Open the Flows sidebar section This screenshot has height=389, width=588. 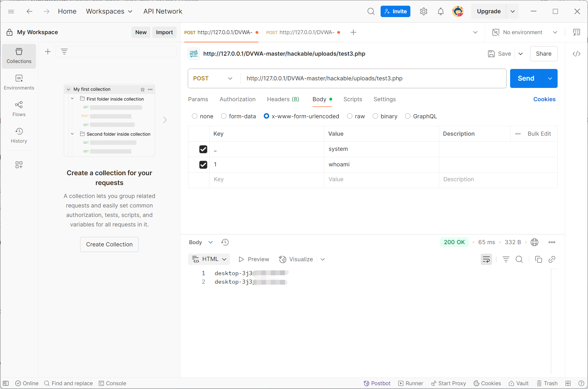point(19,109)
